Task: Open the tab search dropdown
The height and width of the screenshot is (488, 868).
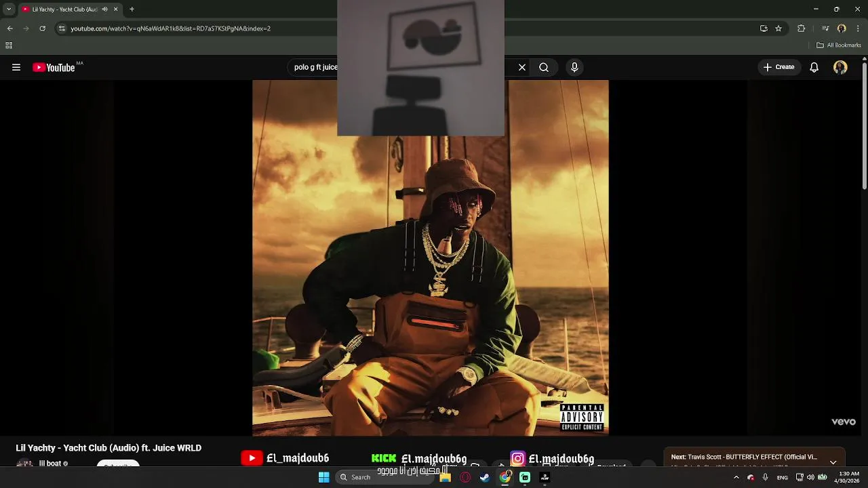Action: 9,9
